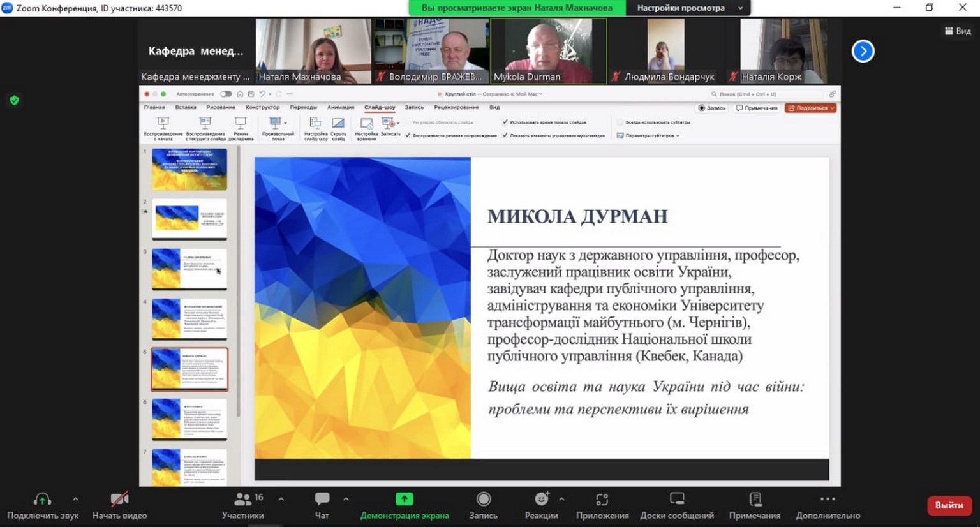980x527 pixels.
Task: Open the View settings dropdown at top
Action: click(687, 8)
